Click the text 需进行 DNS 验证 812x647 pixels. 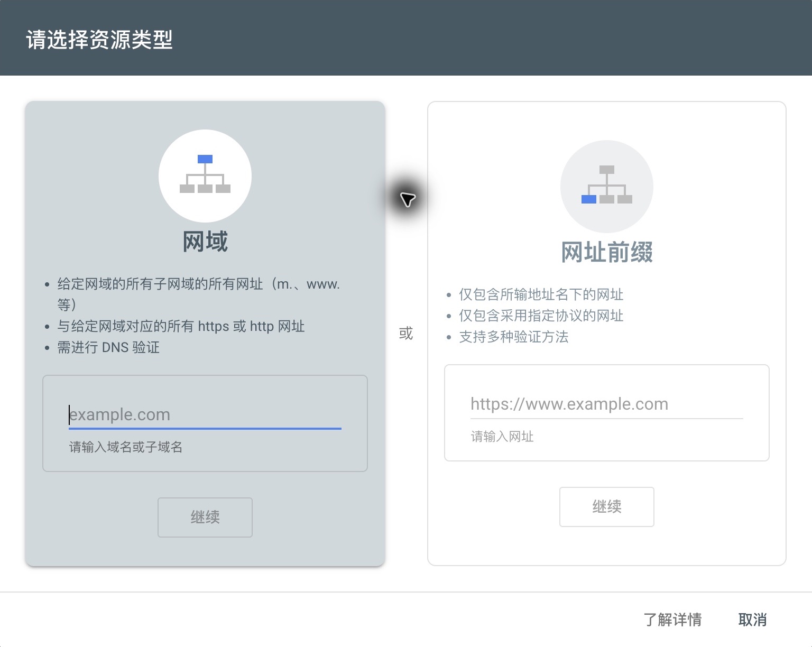[x=108, y=347]
